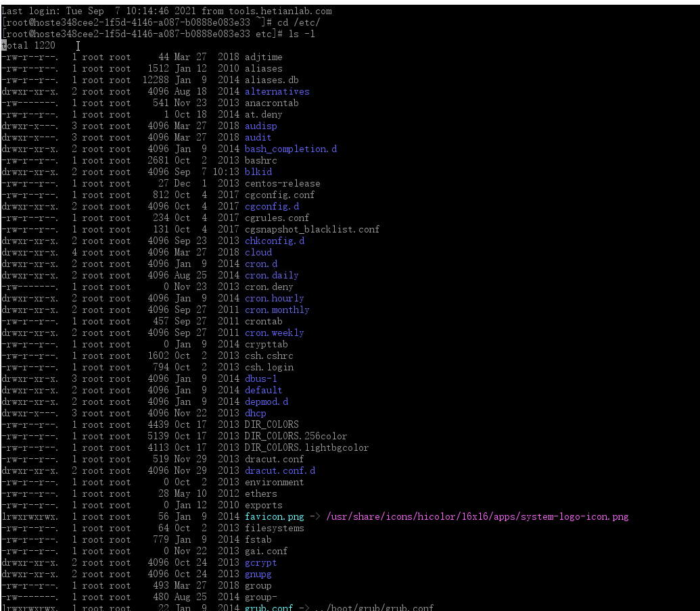Click the cd /etc/ command text
This screenshot has width=700, height=611.
(x=300, y=22)
